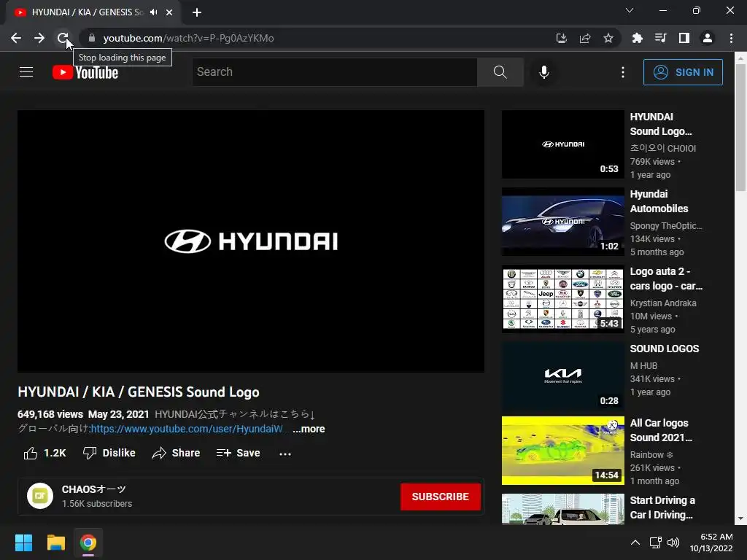Image resolution: width=747 pixels, height=560 pixels.
Task: Select the HYUNDAI / KIA / GENESIS tab
Action: tap(93, 12)
